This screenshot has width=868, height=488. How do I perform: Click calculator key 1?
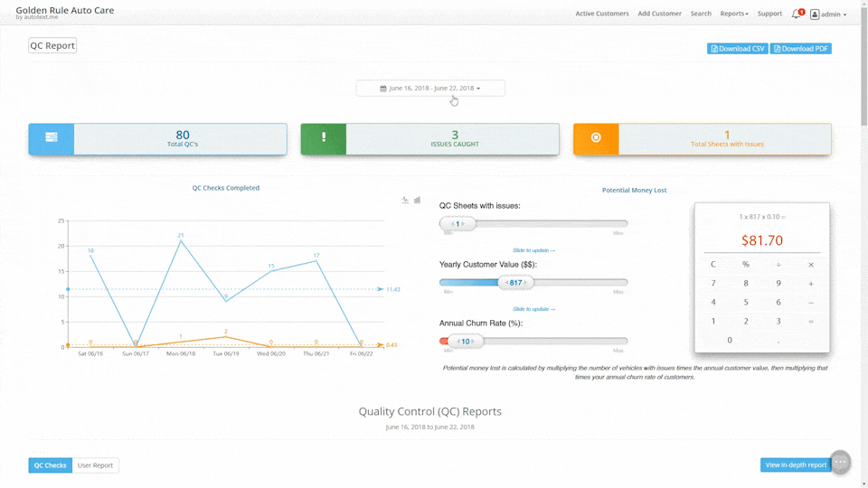point(713,321)
